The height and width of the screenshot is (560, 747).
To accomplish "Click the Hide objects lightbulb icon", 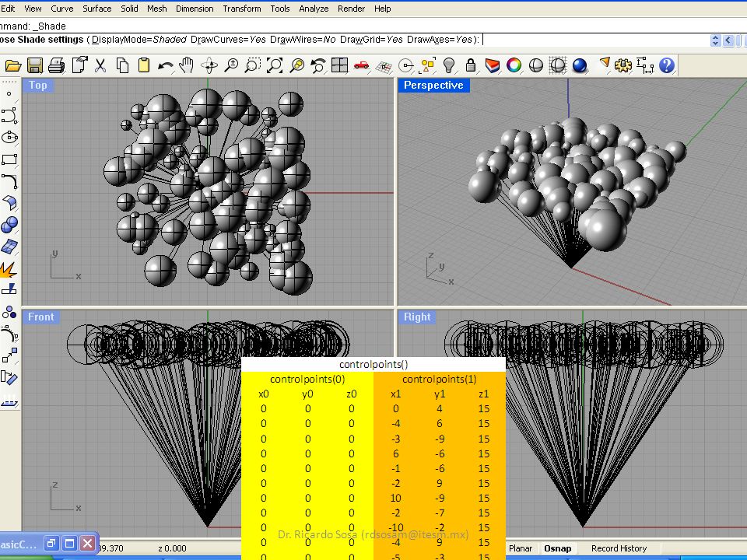I will 449,65.
